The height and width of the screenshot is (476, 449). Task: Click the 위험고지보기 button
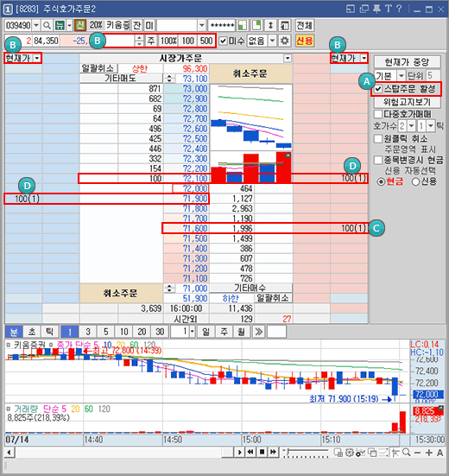pos(407,102)
